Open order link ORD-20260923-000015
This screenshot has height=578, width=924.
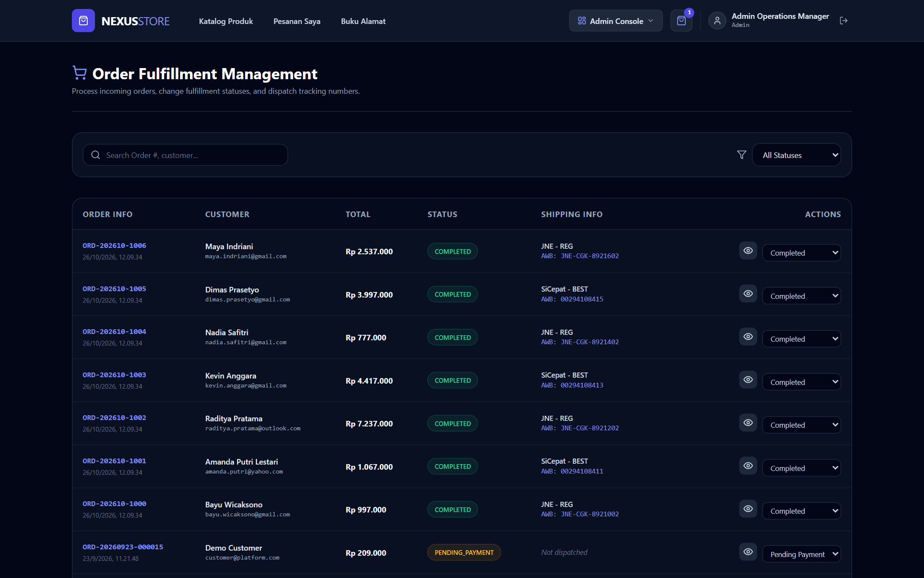123,547
